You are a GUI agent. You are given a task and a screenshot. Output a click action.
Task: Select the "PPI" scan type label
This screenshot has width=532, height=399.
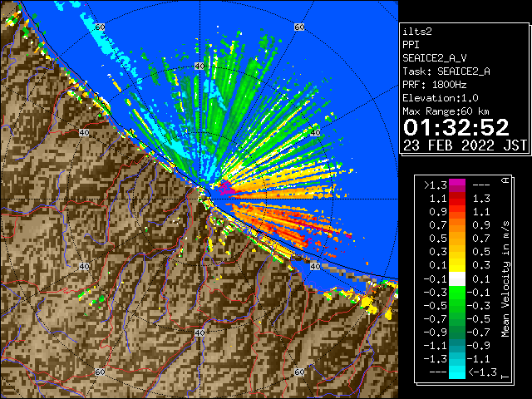pos(411,45)
